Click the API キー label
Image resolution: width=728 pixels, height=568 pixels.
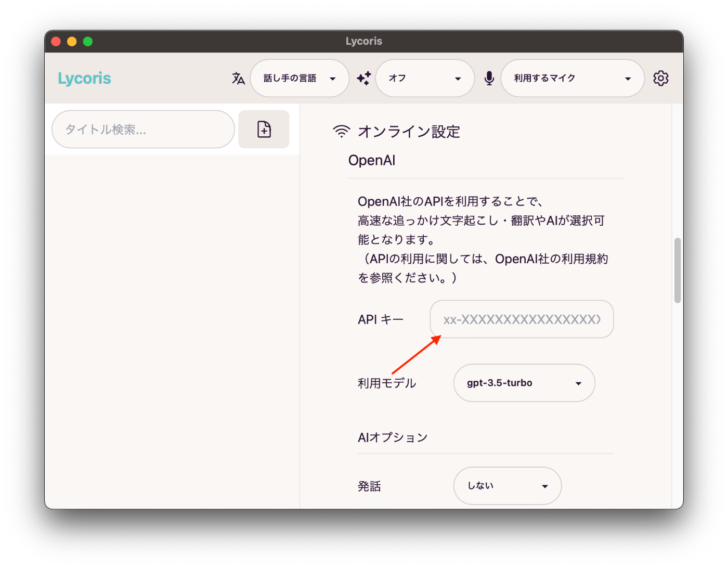tap(381, 319)
